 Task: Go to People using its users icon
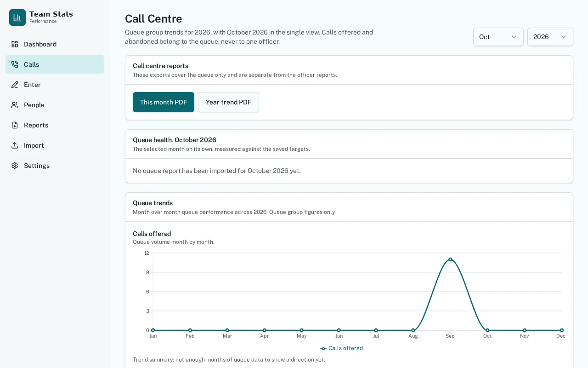(x=15, y=105)
